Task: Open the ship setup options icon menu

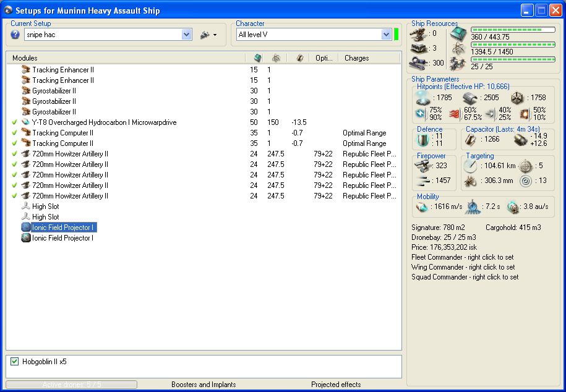Action: pyautogui.click(x=204, y=35)
